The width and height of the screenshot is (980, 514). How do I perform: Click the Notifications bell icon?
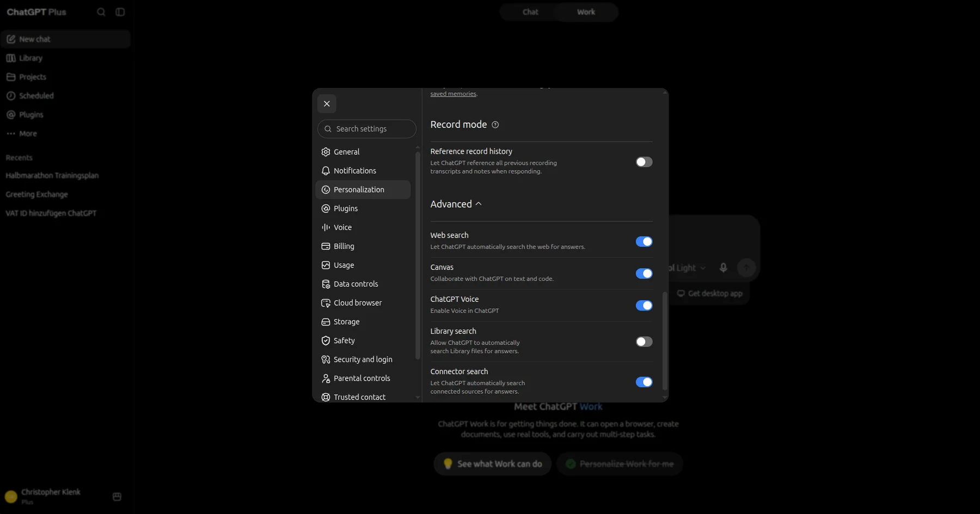pyautogui.click(x=326, y=171)
